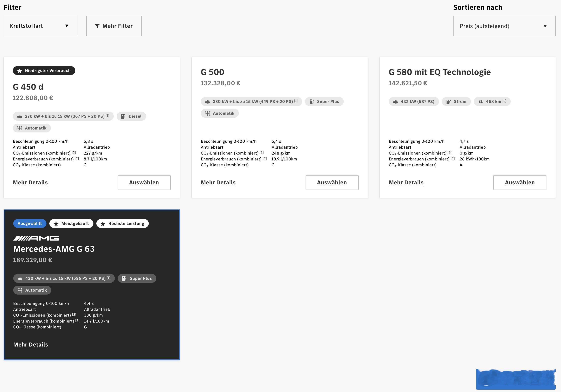Click the 142.621,50 € price
This screenshot has width=561, height=392.
point(408,83)
